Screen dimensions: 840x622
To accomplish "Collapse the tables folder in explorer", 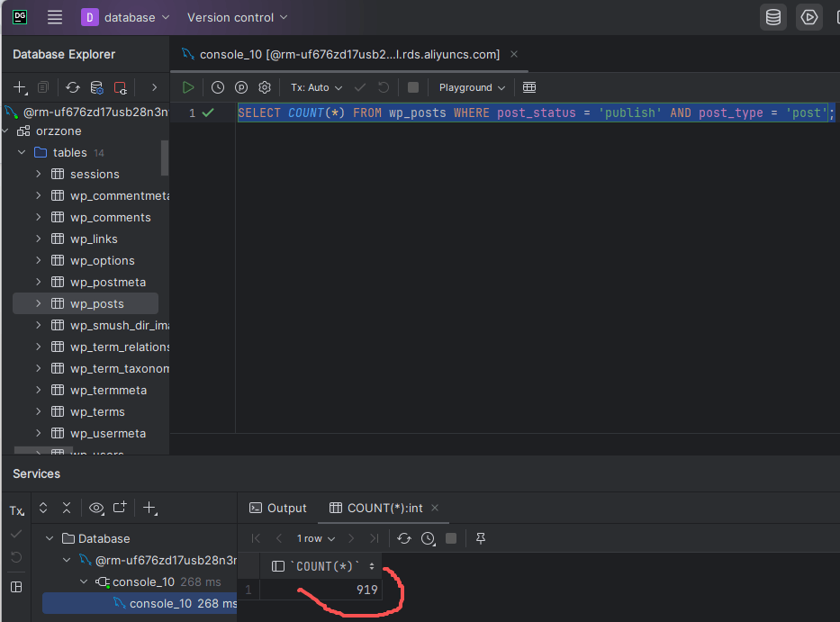I will pyautogui.click(x=22, y=153).
